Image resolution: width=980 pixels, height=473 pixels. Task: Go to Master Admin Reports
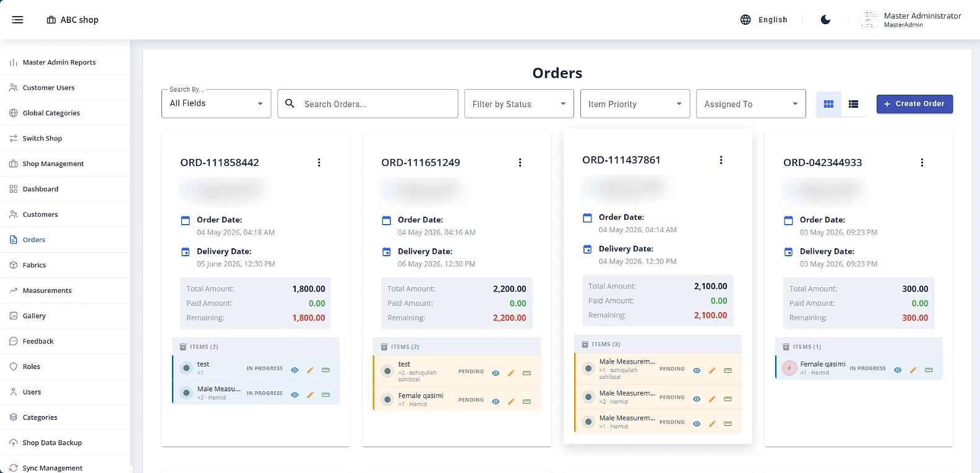pos(65,63)
